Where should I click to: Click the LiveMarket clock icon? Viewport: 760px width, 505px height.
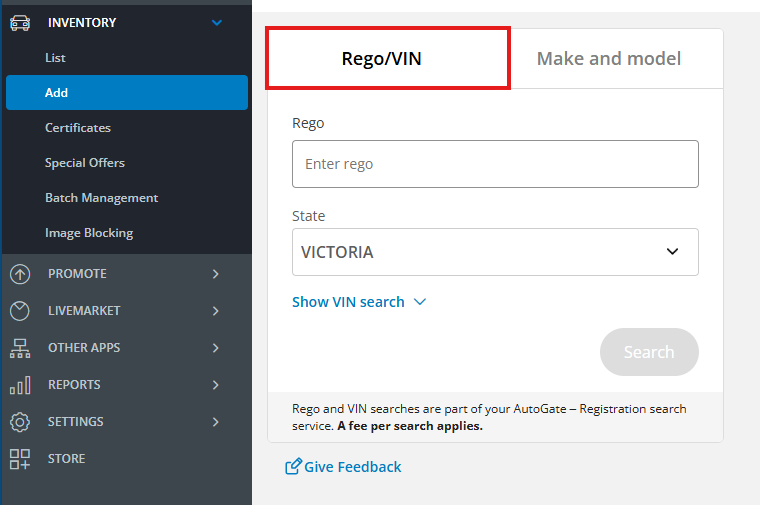point(20,311)
